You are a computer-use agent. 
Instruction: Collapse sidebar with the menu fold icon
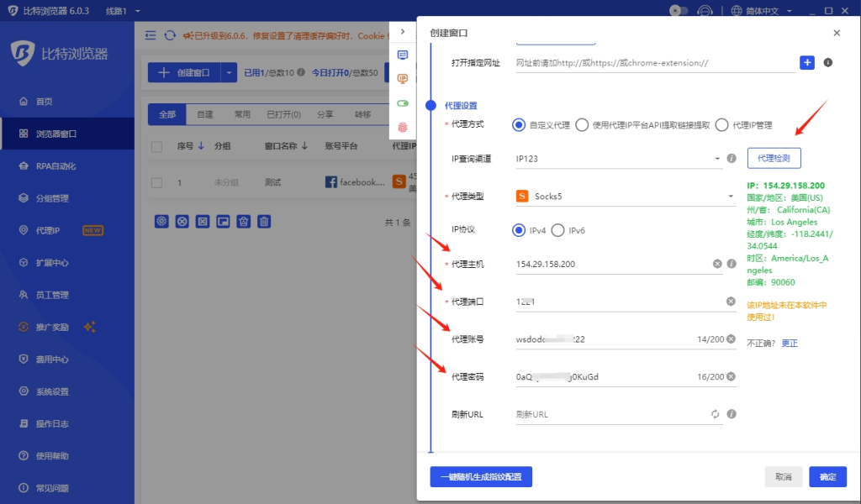151,35
